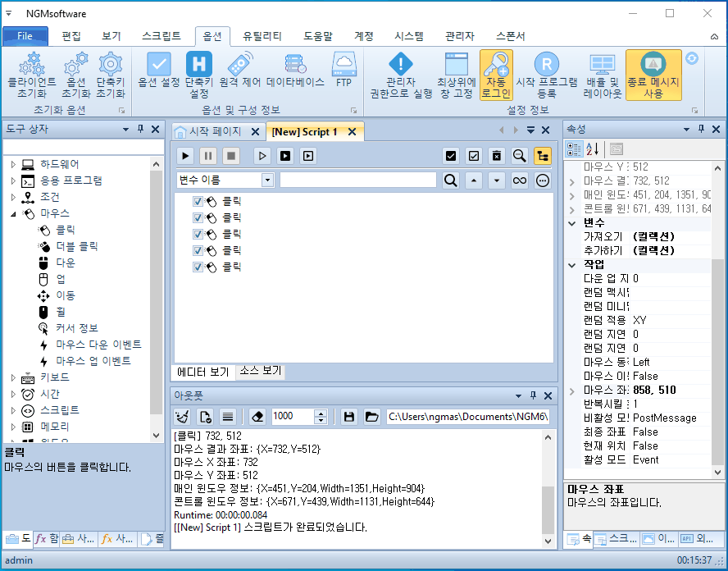
Task: Click the delete trash icon in script toolbar
Action: (496, 156)
